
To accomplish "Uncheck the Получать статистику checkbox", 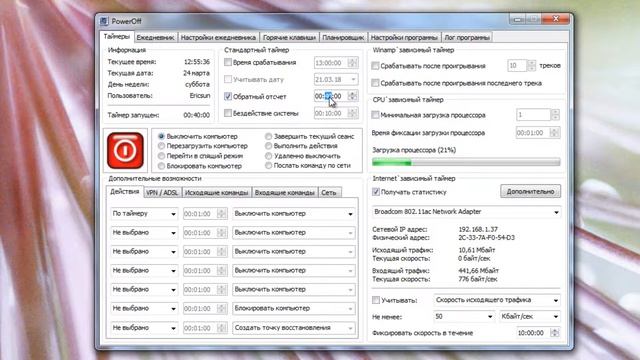I will tap(376, 192).
